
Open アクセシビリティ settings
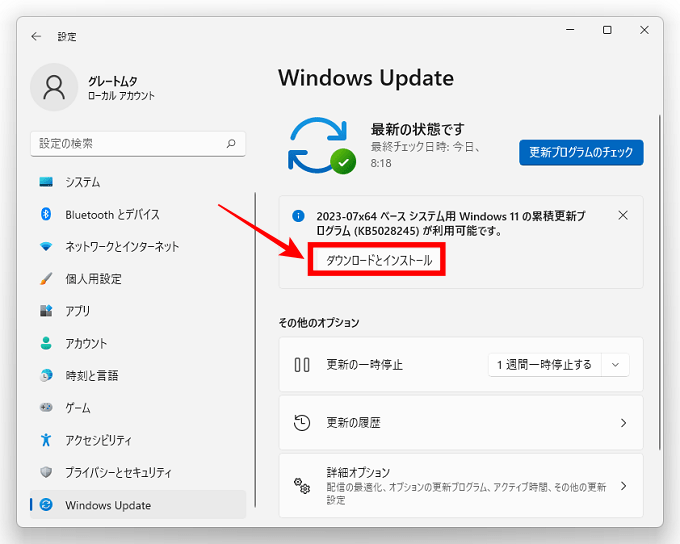pyautogui.click(x=138, y=440)
